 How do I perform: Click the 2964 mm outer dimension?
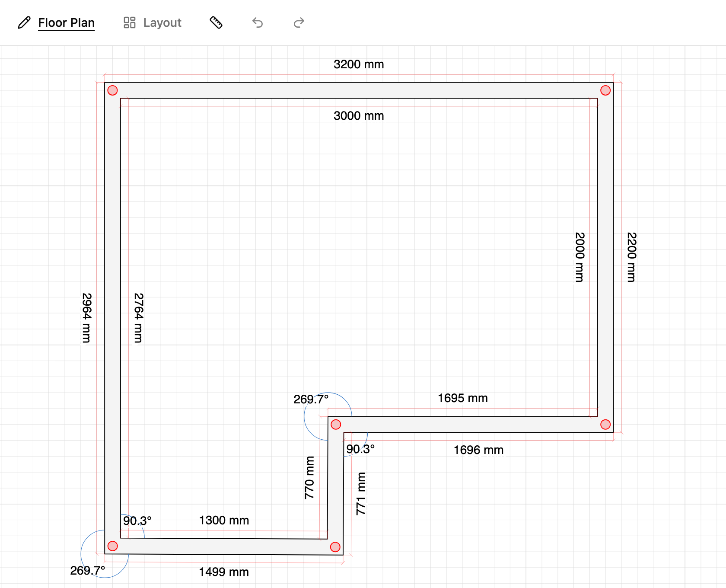(x=86, y=318)
